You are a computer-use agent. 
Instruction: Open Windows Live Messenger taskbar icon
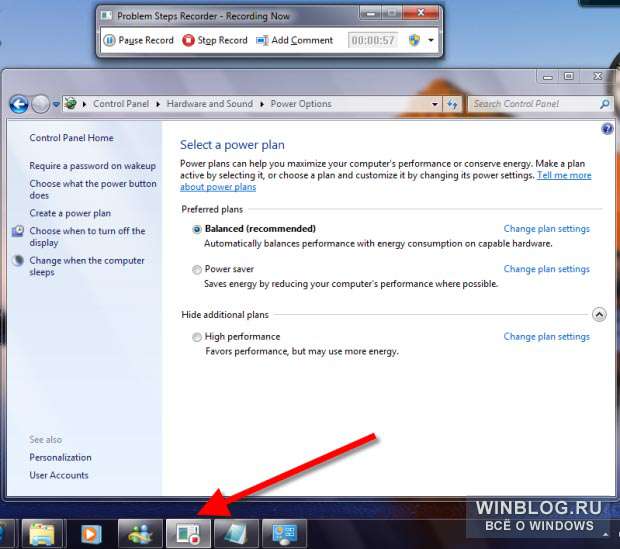click(140, 534)
